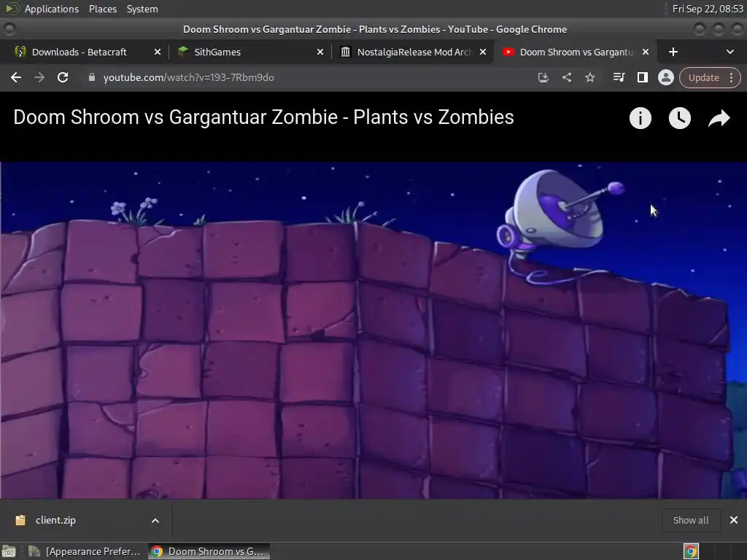747x560 pixels.
Task: Go forward to next page
Action: point(39,77)
